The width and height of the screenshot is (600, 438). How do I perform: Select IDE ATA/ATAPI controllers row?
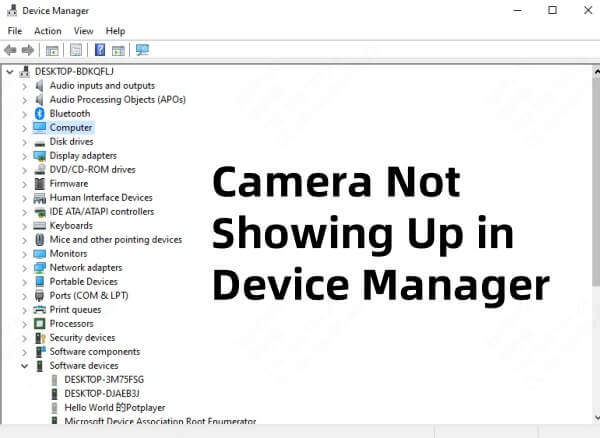click(x=102, y=212)
